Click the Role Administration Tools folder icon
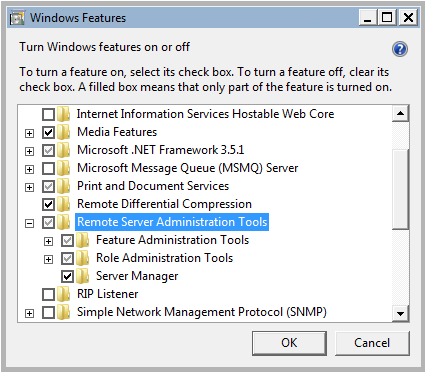 click(x=82, y=258)
